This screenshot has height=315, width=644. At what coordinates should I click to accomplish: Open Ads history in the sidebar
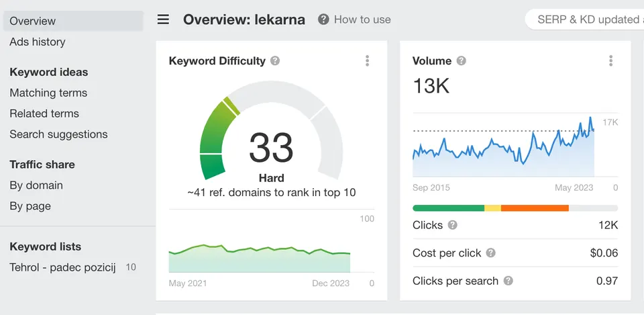(x=38, y=42)
